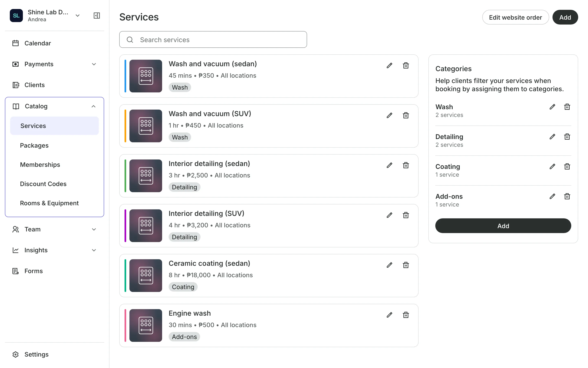This screenshot has width=588, height=368.
Task: Expand the Payments menu
Action: coord(94,64)
